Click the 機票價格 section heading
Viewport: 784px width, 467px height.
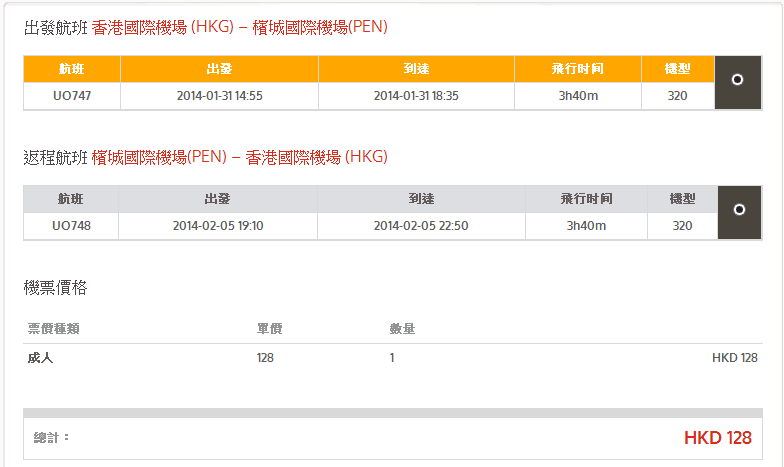click(55, 288)
